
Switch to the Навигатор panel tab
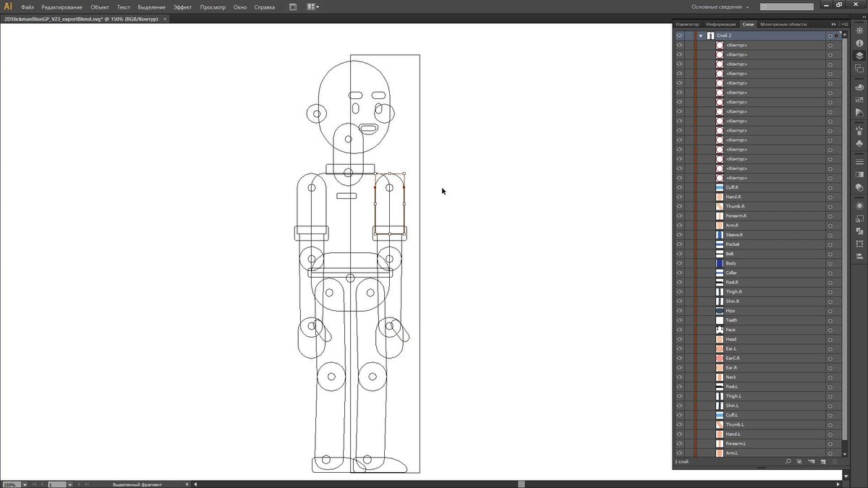(x=688, y=24)
